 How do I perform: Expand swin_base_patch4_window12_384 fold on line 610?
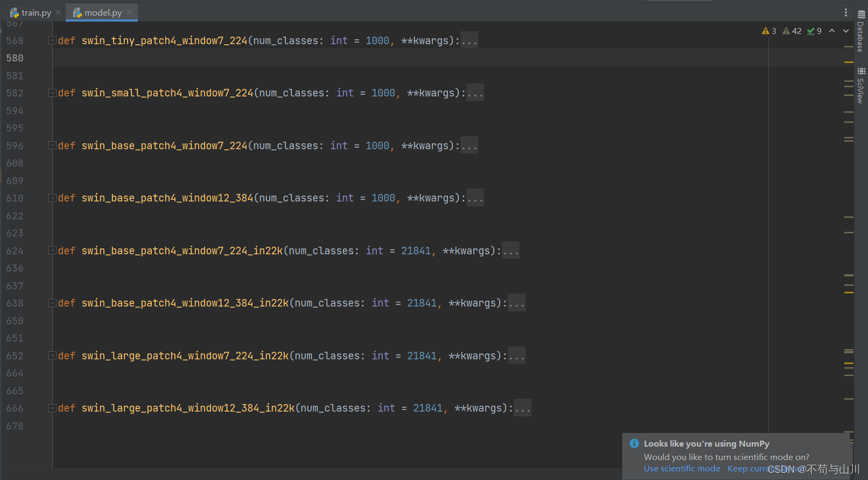52,198
